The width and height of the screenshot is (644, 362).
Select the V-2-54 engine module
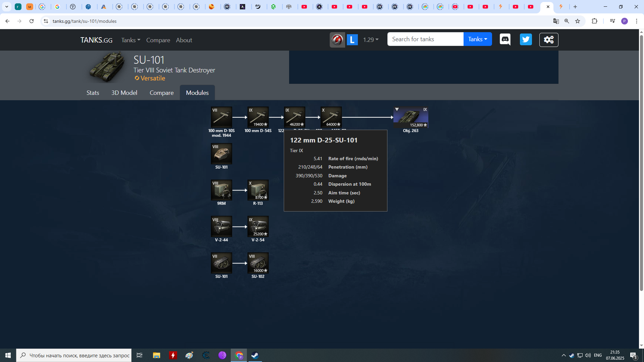coord(258,227)
